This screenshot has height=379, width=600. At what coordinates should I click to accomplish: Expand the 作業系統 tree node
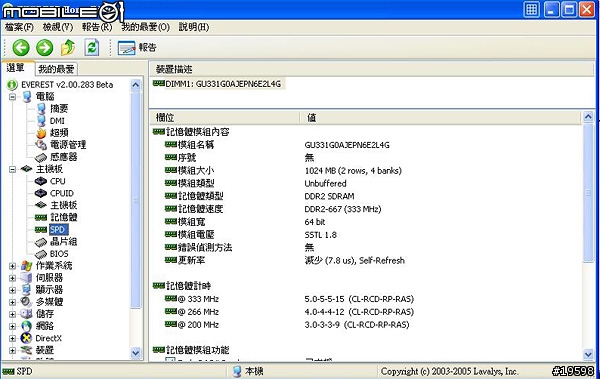pos(12,266)
